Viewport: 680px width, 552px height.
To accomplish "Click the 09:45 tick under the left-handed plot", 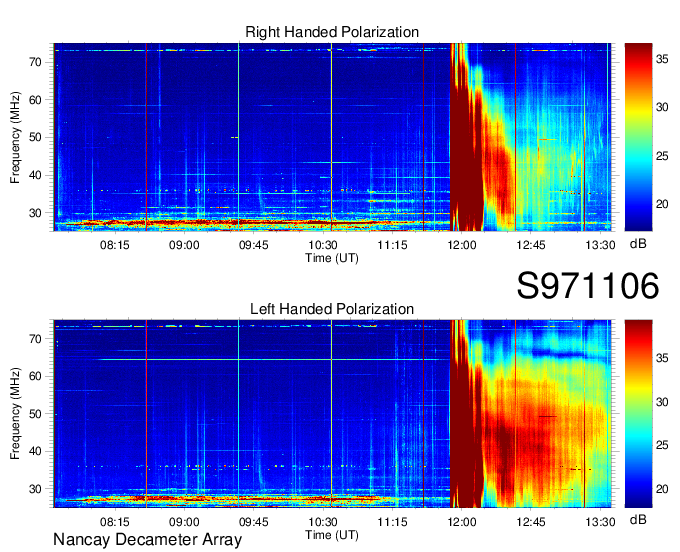I will tap(253, 522).
